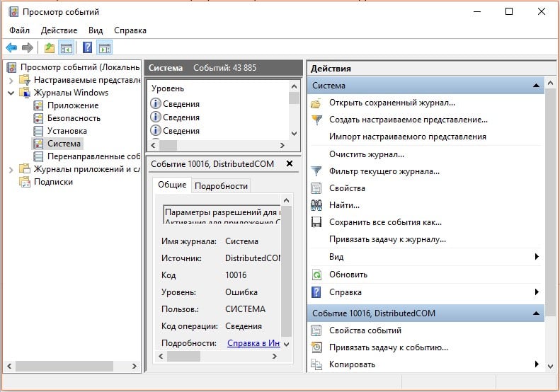Collapse the Журналы Windows tree node
Screen dimensions: 560x392
pos(11,93)
